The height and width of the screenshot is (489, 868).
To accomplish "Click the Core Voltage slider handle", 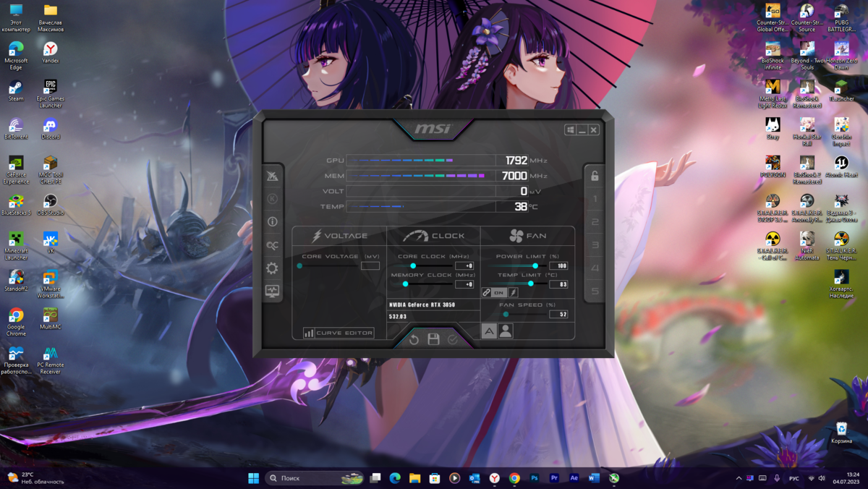I will point(299,265).
